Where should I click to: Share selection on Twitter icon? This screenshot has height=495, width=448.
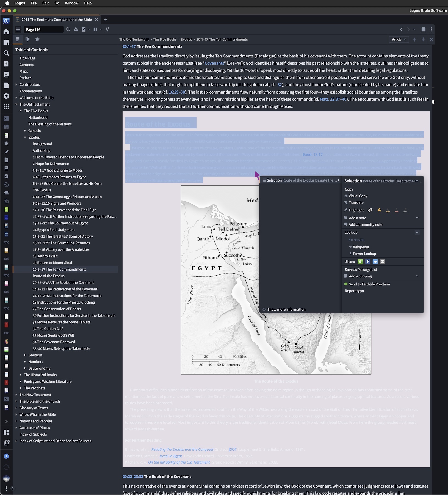(x=375, y=262)
